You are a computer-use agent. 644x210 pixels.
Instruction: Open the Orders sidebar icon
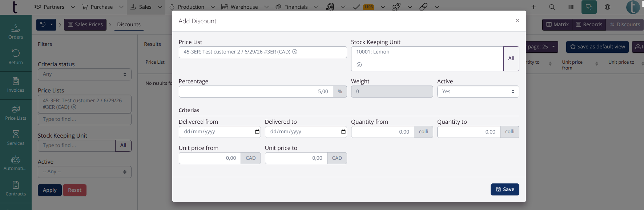tap(16, 32)
